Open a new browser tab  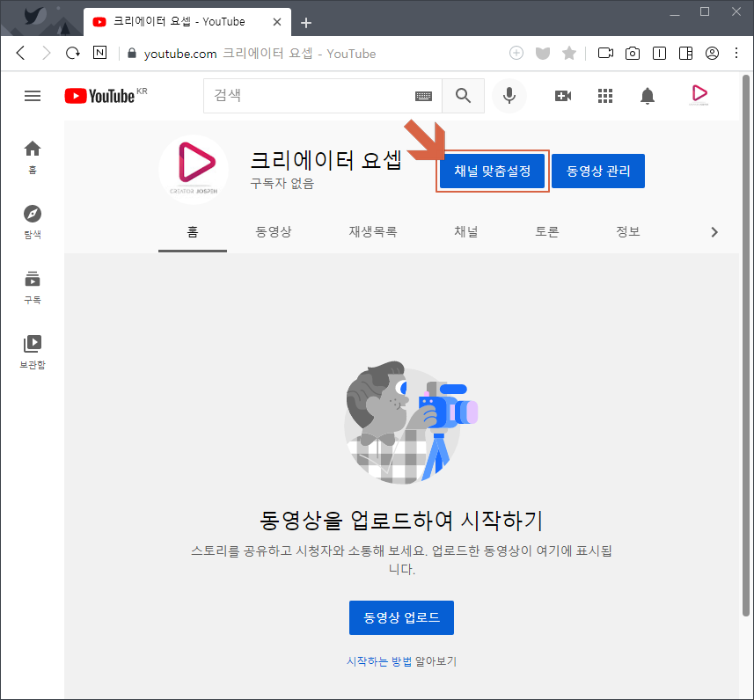(x=306, y=23)
